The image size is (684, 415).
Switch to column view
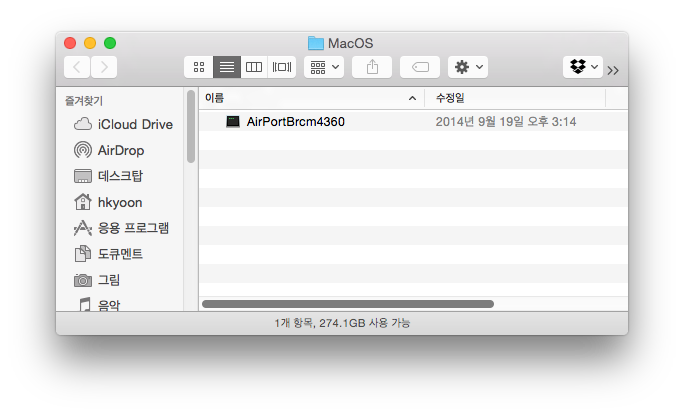pyautogui.click(x=254, y=67)
